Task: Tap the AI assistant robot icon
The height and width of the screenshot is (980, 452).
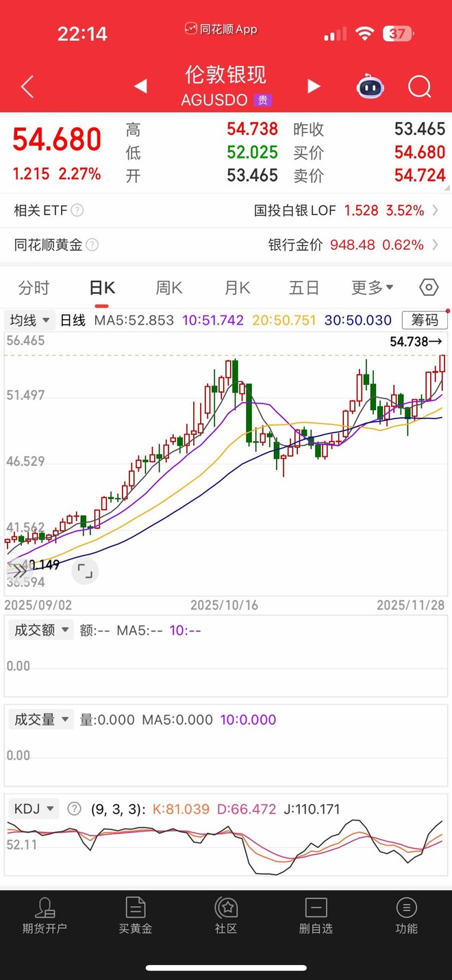Action: 370,87
